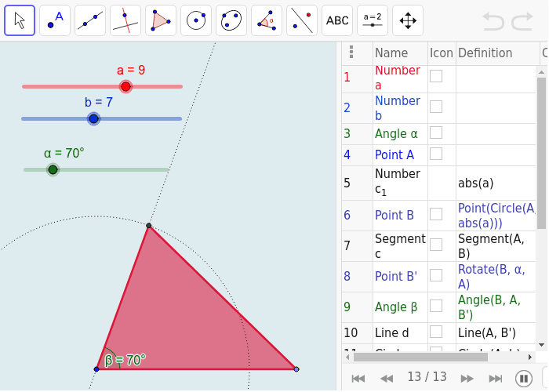This screenshot has width=549, height=392.
Task: Click the 'a = 9' slider label
Action: (131, 70)
